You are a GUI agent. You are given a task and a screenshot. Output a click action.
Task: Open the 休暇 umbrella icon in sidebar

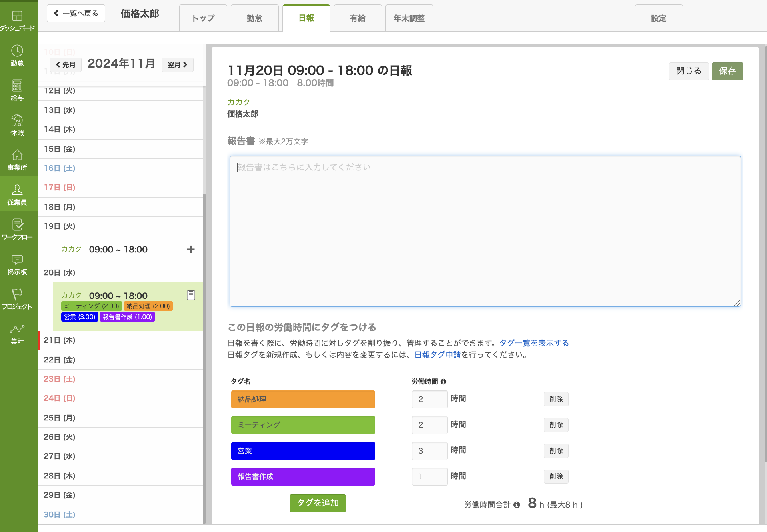pyautogui.click(x=17, y=121)
